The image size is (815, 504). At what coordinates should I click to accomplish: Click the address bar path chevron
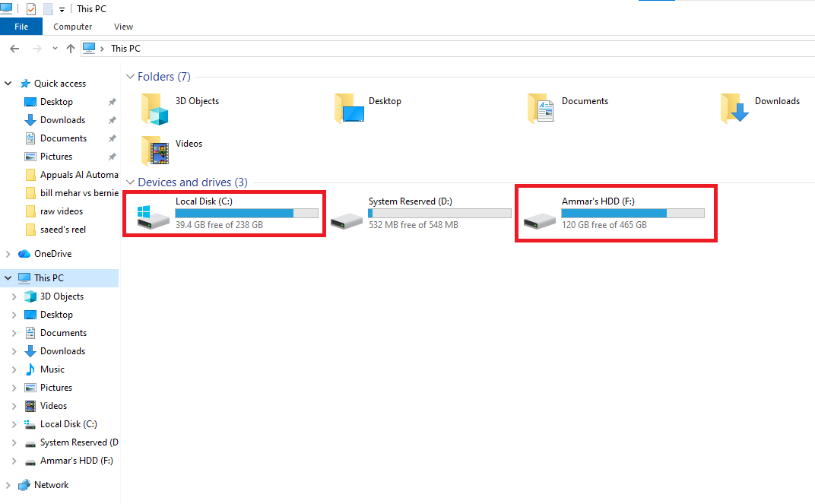pos(102,49)
